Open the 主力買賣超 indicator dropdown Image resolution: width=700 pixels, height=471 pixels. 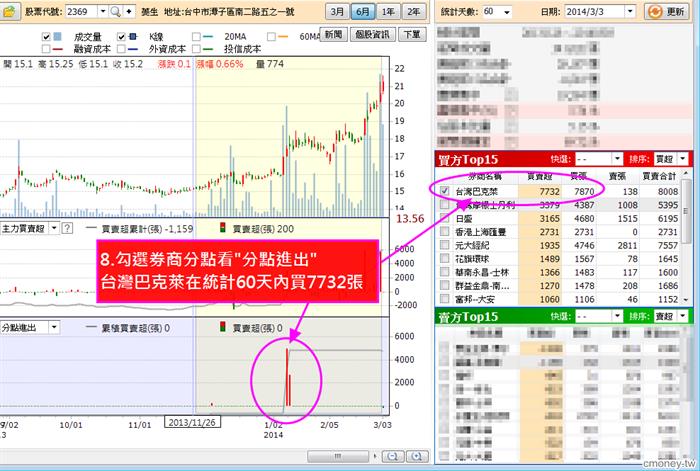tap(54, 229)
